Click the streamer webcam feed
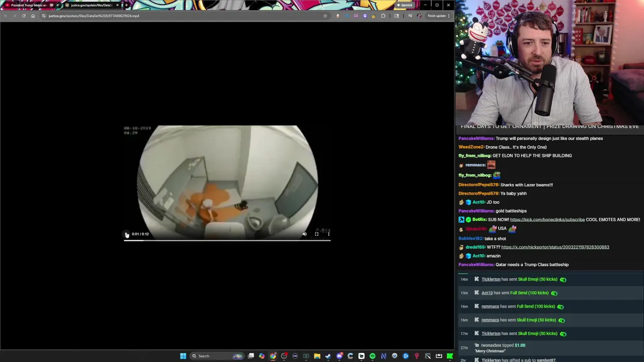The width and height of the screenshot is (644, 362). pos(549,61)
